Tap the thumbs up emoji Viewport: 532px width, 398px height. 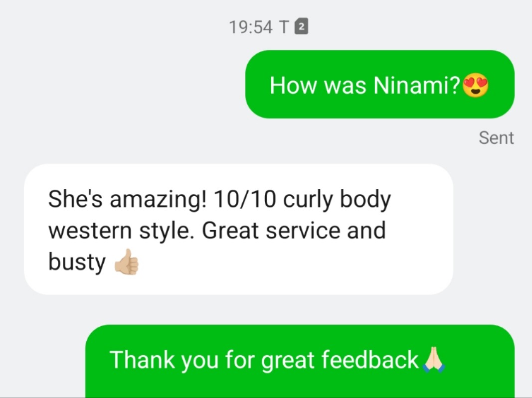point(127,262)
